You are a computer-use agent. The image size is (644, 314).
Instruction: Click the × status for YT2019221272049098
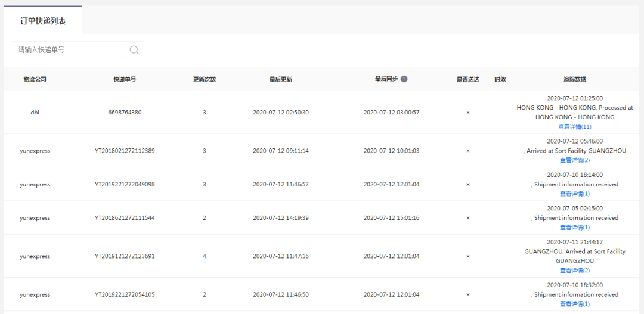click(468, 184)
